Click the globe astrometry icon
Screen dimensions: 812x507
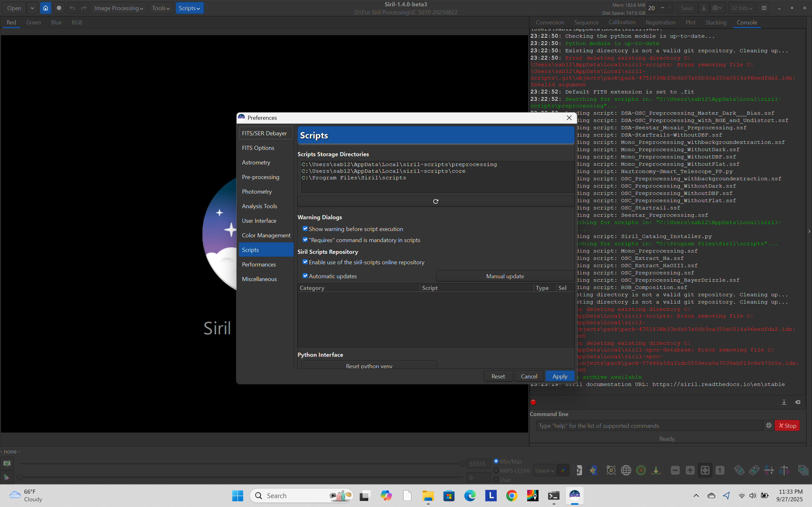626,471
